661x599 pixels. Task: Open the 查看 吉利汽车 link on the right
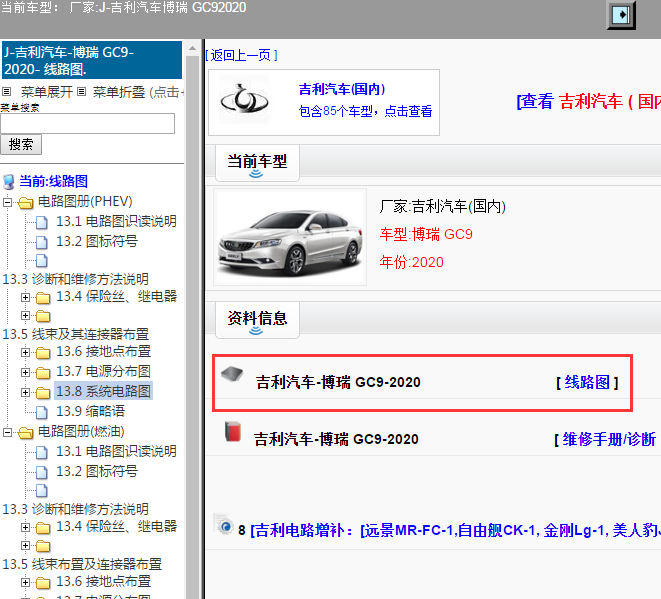tap(588, 102)
